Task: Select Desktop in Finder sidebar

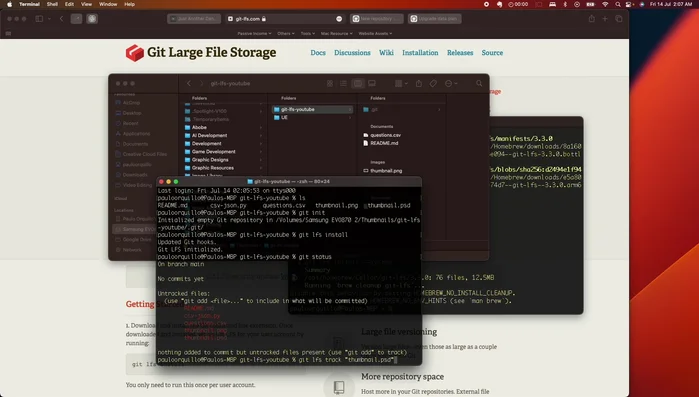Action: pyautogui.click(x=128, y=113)
